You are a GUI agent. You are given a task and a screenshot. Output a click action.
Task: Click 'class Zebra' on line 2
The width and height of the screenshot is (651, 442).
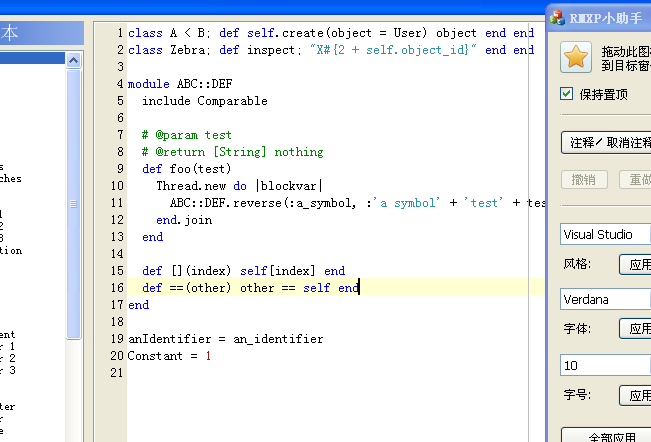(166, 50)
